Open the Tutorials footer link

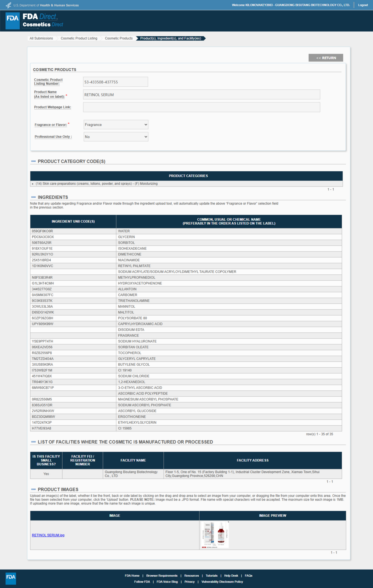pyautogui.click(x=211, y=576)
